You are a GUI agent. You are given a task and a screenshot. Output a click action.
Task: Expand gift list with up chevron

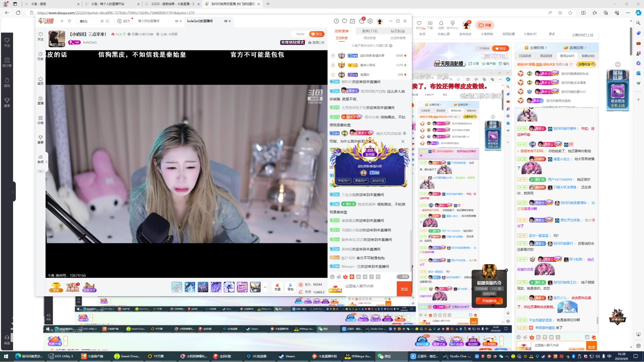(x=265, y=287)
